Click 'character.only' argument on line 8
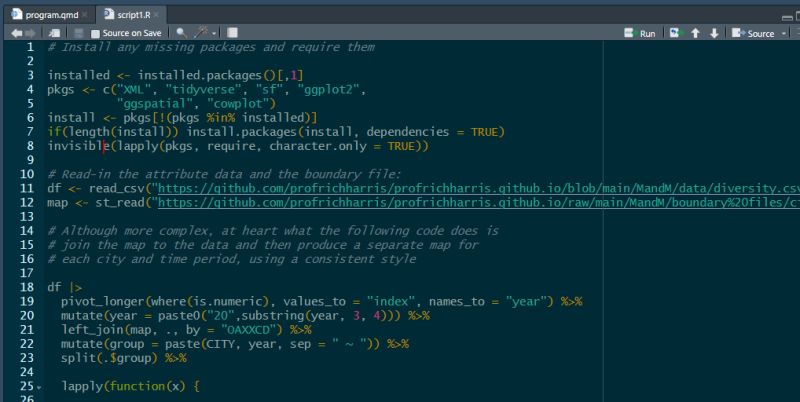Viewport: 800px width, 402px height. click(x=318, y=146)
